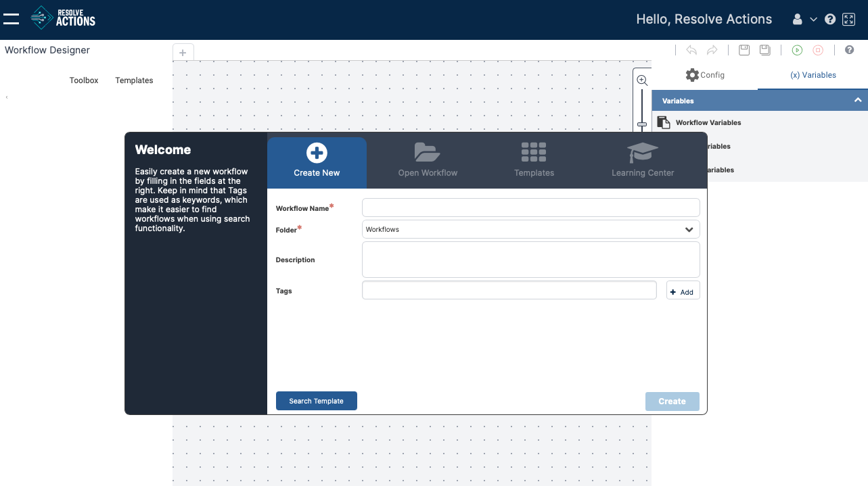Collapse the Variables panel header
This screenshot has width=868, height=486.
858,100
